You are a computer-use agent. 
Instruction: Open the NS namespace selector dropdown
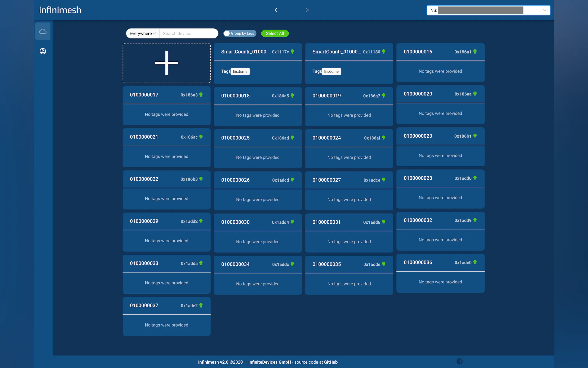click(x=488, y=10)
